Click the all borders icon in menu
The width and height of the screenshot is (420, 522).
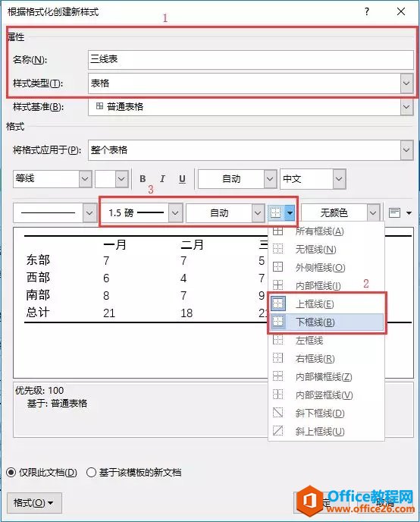tap(277, 231)
